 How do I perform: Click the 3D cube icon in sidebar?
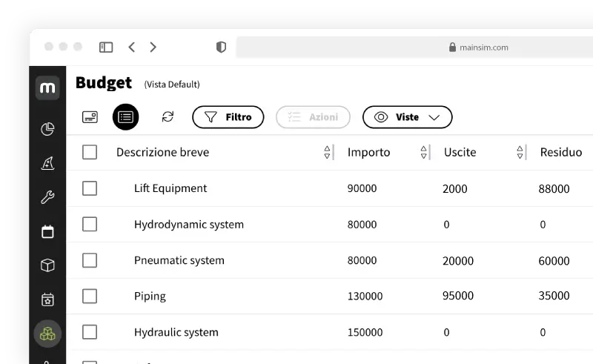[x=47, y=265]
